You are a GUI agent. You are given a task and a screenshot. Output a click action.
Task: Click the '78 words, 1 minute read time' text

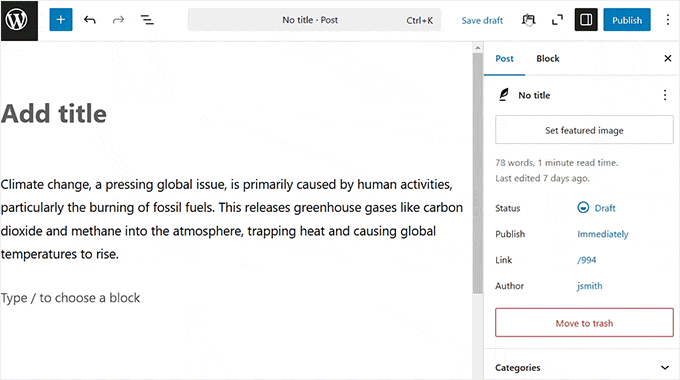(556, 163)
